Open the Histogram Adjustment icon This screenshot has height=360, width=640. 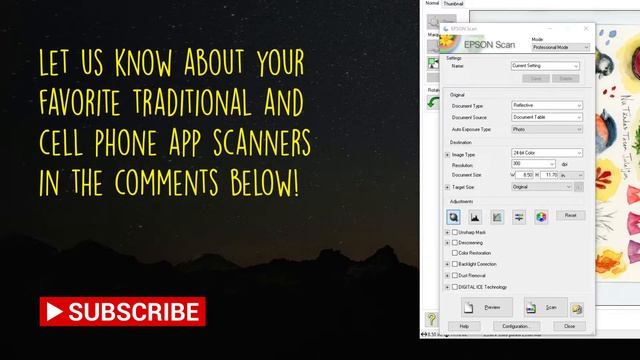tap(475, 217)
